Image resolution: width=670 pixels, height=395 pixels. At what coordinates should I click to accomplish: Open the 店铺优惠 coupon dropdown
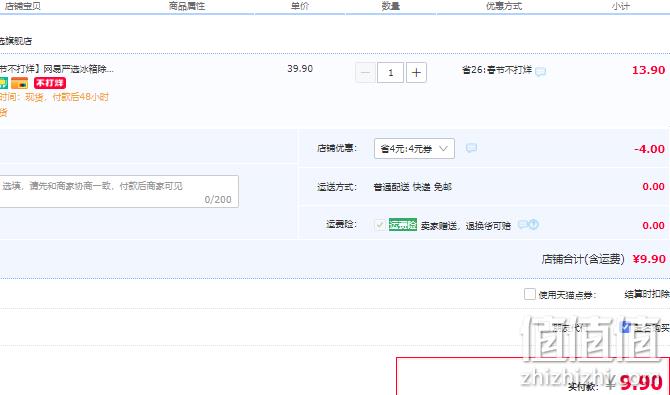414,149
